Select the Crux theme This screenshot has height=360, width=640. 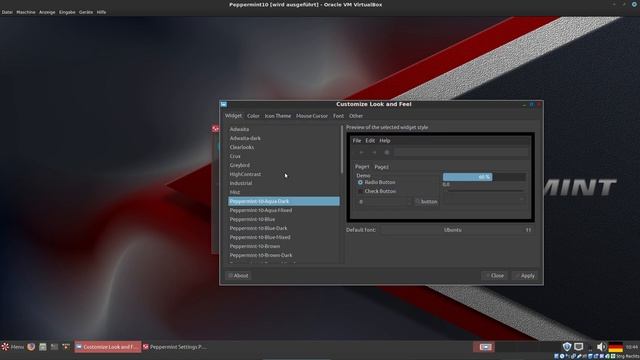click(x=284, y=156)
